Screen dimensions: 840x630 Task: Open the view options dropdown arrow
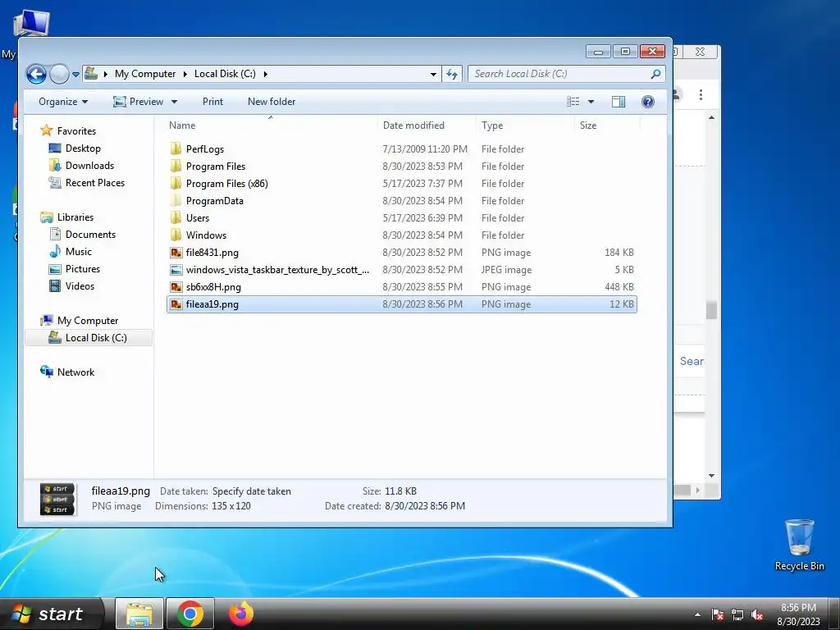tap(591, 102)
